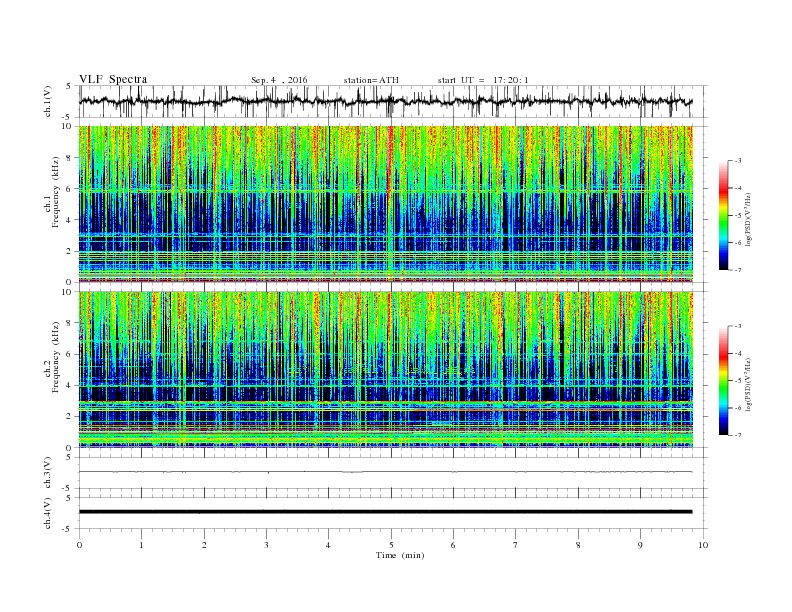Viewport: 792px width, 612px height.
Task: Click the "VLF Spectra" plot title
Action: tap(113, 79)
